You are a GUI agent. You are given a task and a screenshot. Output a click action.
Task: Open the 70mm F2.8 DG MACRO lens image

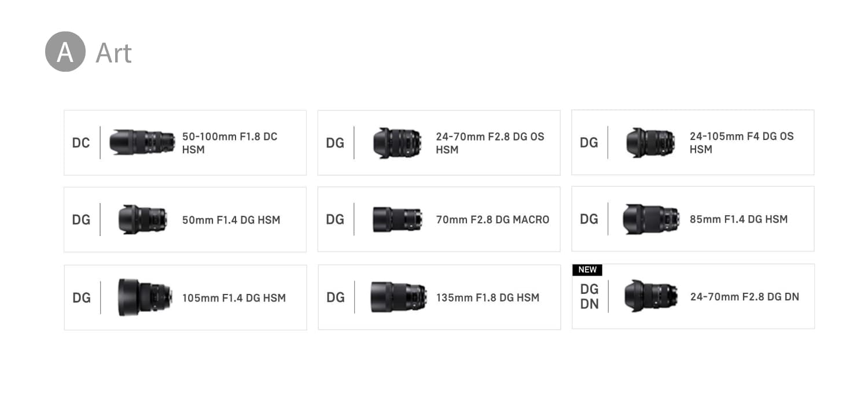pos(397,219)
